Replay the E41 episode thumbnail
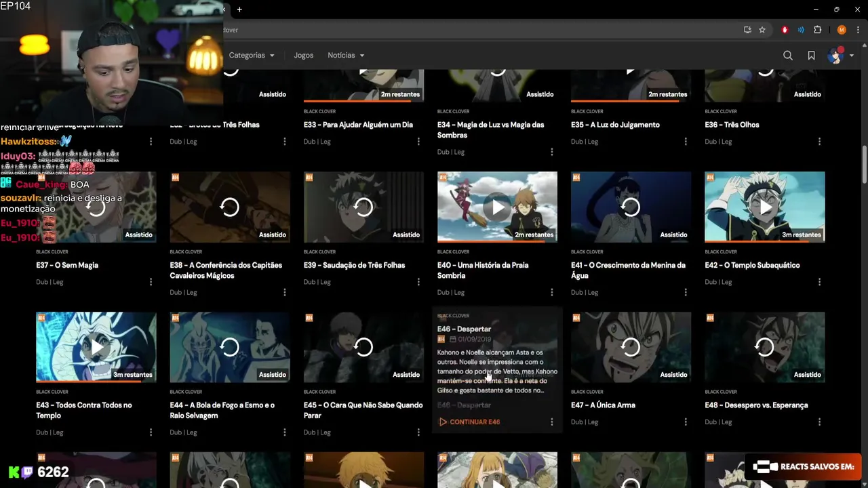 click(631, 207)
